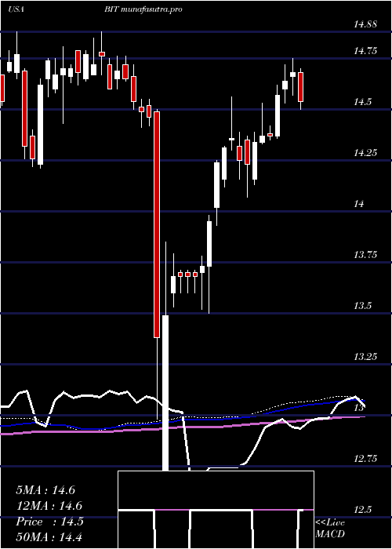Click the Price : 14.5 readout

49,522
